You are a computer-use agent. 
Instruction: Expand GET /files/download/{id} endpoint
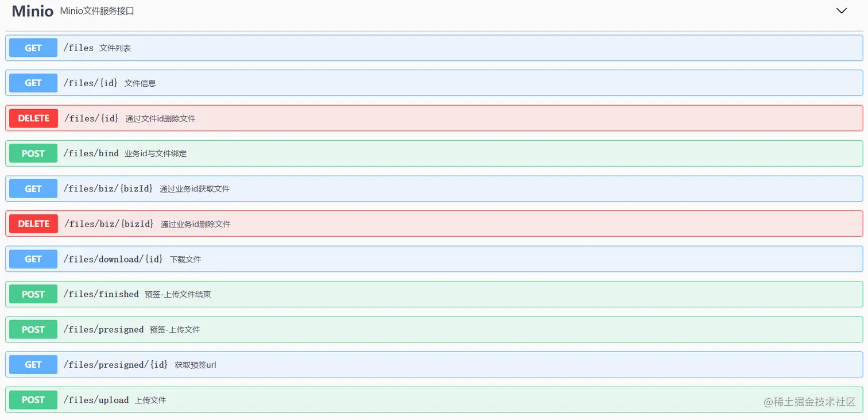[x=434, y=259]
